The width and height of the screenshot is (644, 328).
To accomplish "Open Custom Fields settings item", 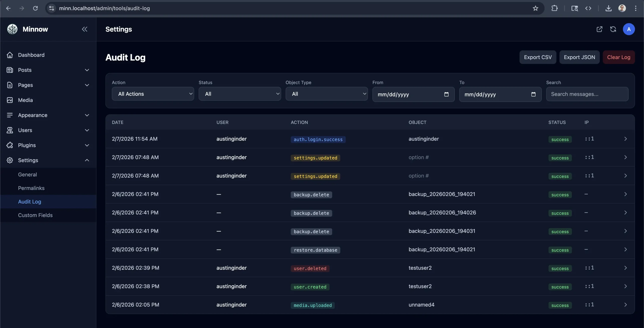I will (x=35, y=215).
